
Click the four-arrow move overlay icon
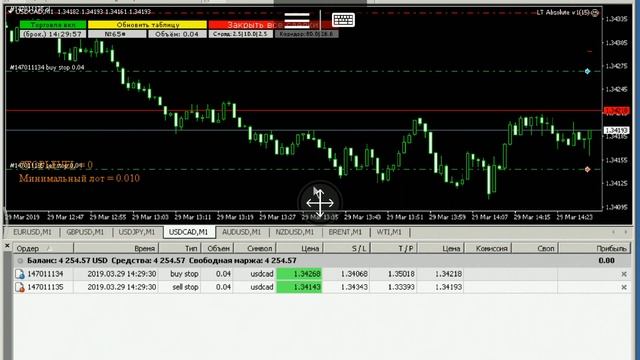pyautogui.click(x=320, y=202)
